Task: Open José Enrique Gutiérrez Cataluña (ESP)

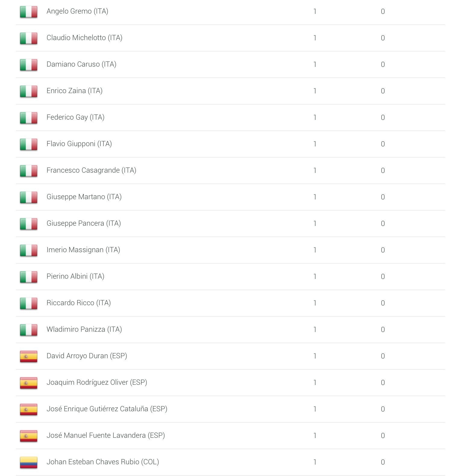Action: (107, 409)
